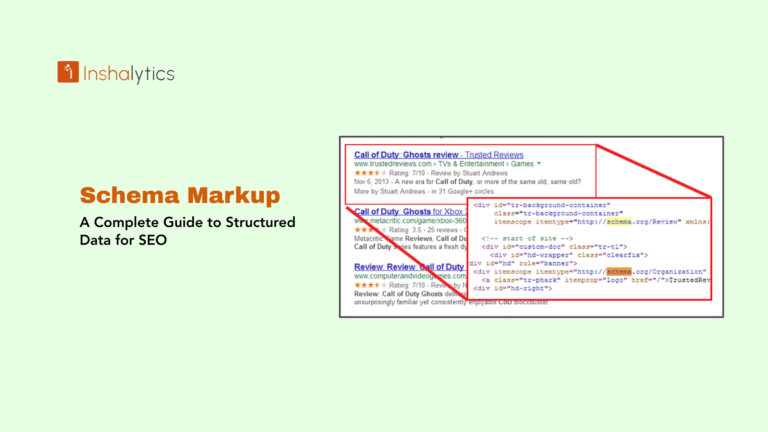
Task: Click the www.computerandvideogames.com result URL
Action: coord(410,276)
